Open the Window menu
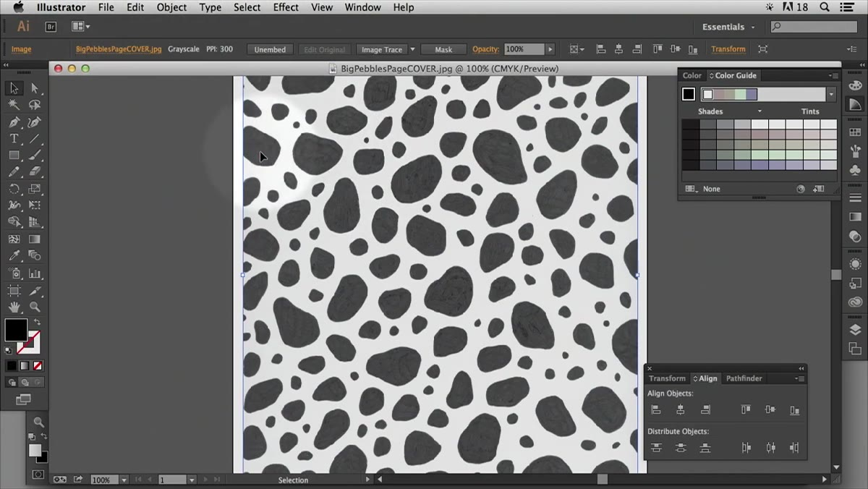868x489 pixels. 362,7
